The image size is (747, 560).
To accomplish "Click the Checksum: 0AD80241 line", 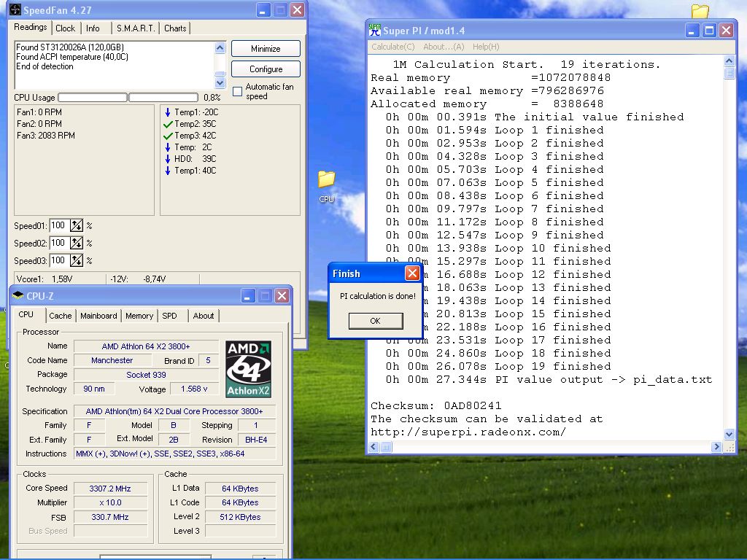I will tap(436, 405).
